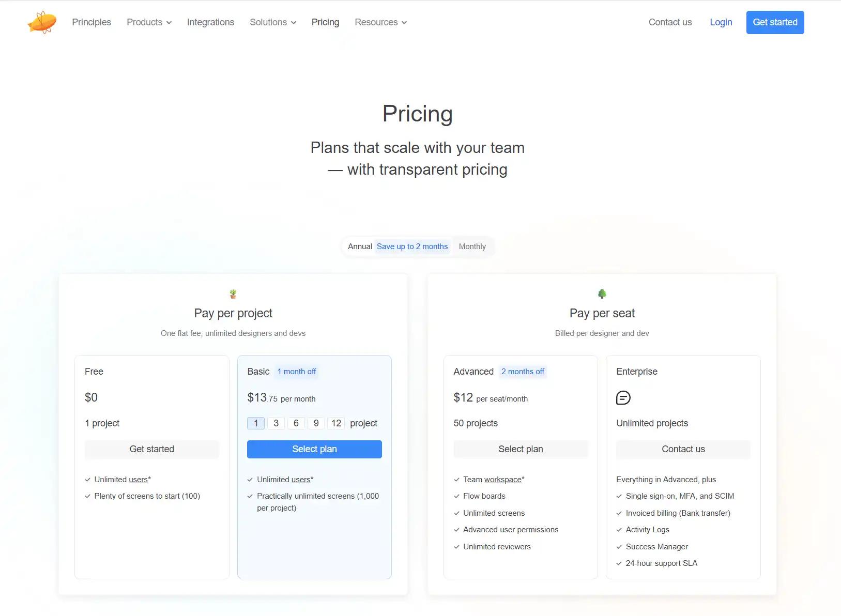
Task: Select 3 projects in the Basic plan
Action: [276, 423]
